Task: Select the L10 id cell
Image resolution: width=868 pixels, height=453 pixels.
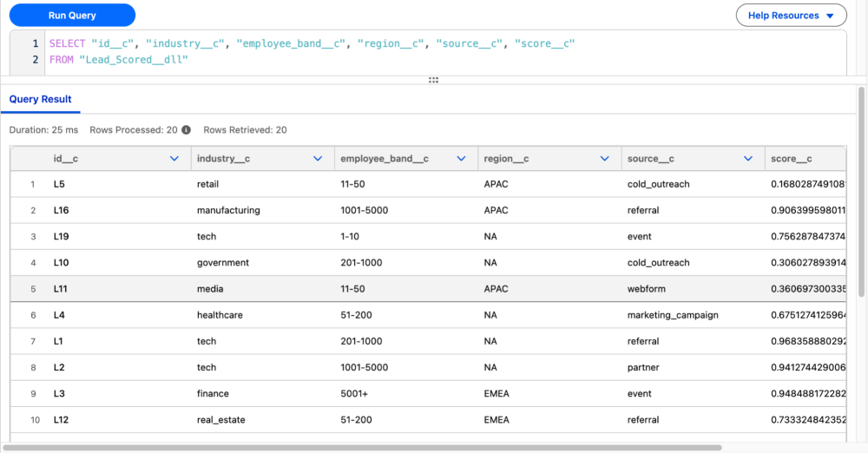Action: point(119,262)
